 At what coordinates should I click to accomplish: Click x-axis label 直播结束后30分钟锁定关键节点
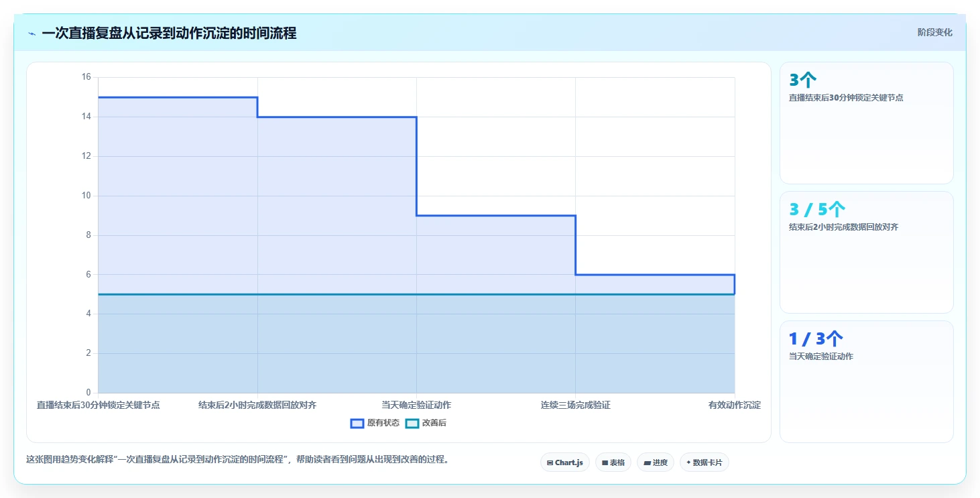[98, 405]
